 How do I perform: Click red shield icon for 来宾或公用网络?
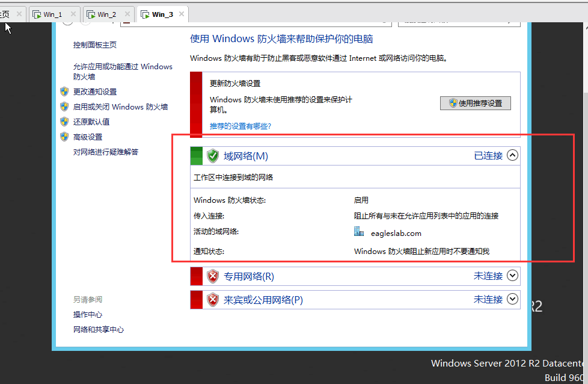(x=213, y=300)
